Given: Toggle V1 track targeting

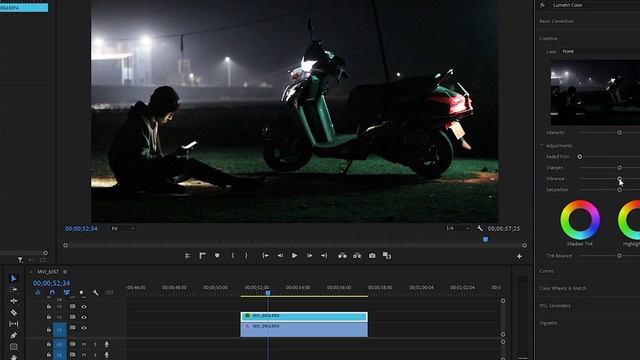Looking at the screenshot, I should tap(60, 330).
